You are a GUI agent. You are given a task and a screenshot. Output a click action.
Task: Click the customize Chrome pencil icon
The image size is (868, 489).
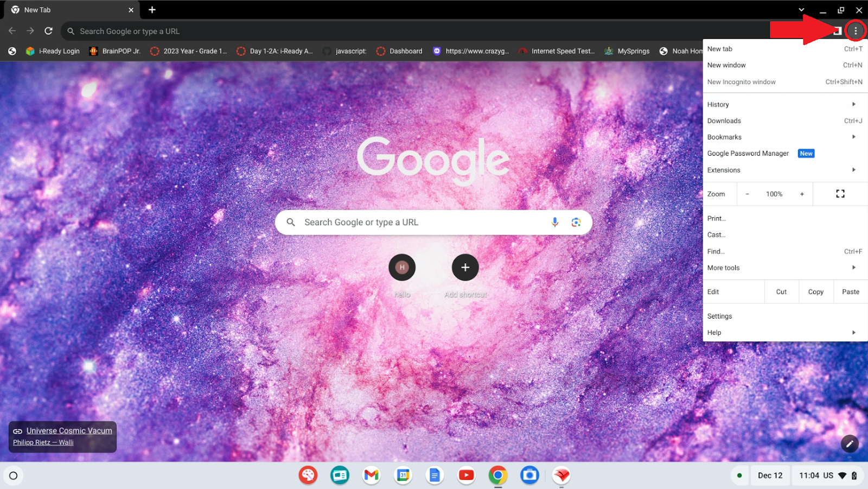point(850,443)
